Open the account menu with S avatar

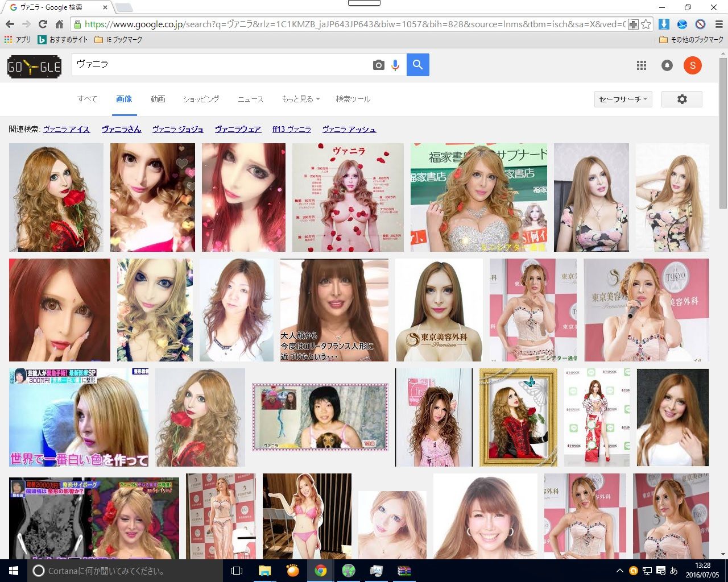(x=693, y=65)
